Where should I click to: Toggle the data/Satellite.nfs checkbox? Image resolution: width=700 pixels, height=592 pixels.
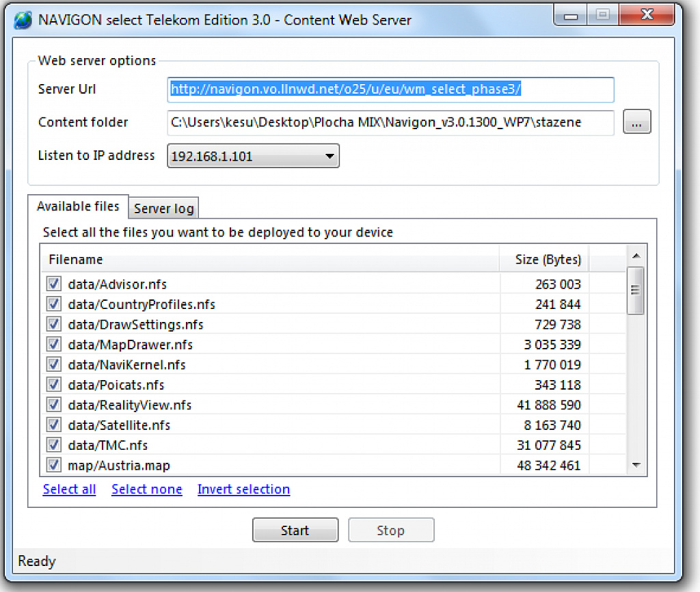pyautogui.click(x=53, y=425)
